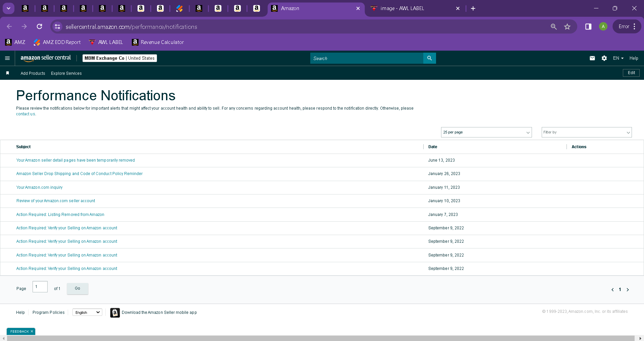
Task: Click the January 7, 2023 date cell
Action: click(443, 215)
